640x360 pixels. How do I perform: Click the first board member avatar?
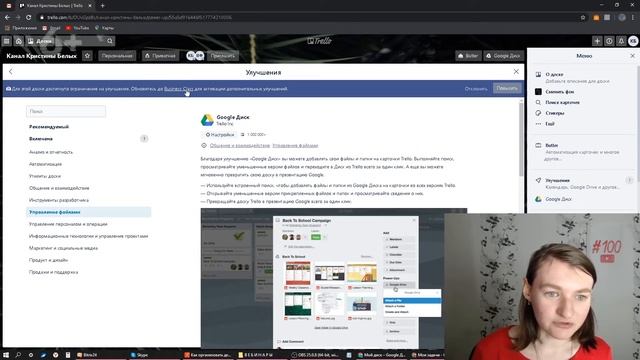pos(191,56)
